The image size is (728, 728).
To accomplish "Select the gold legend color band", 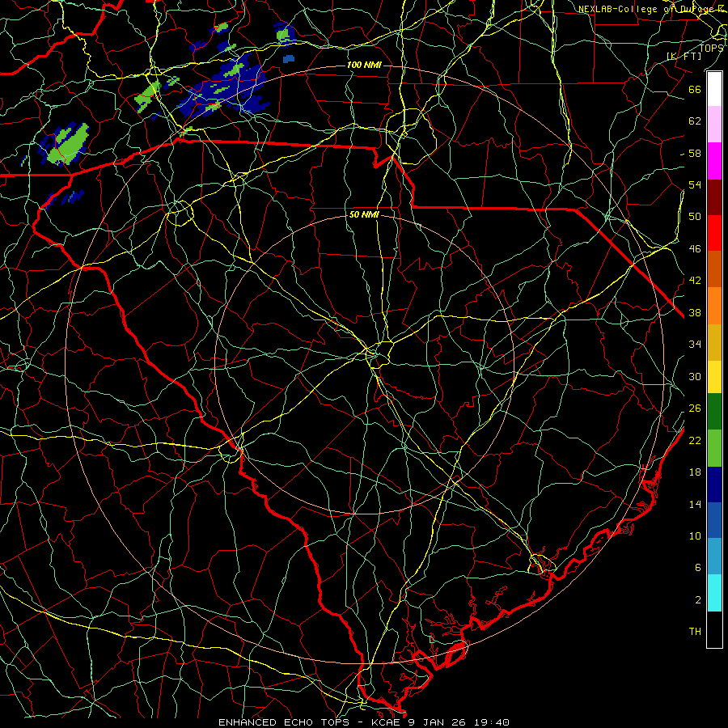I will [x=714, y=342].
